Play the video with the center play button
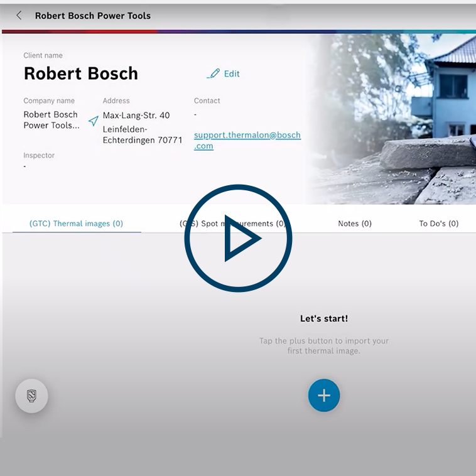476x476 pixels. coord(238,238)
